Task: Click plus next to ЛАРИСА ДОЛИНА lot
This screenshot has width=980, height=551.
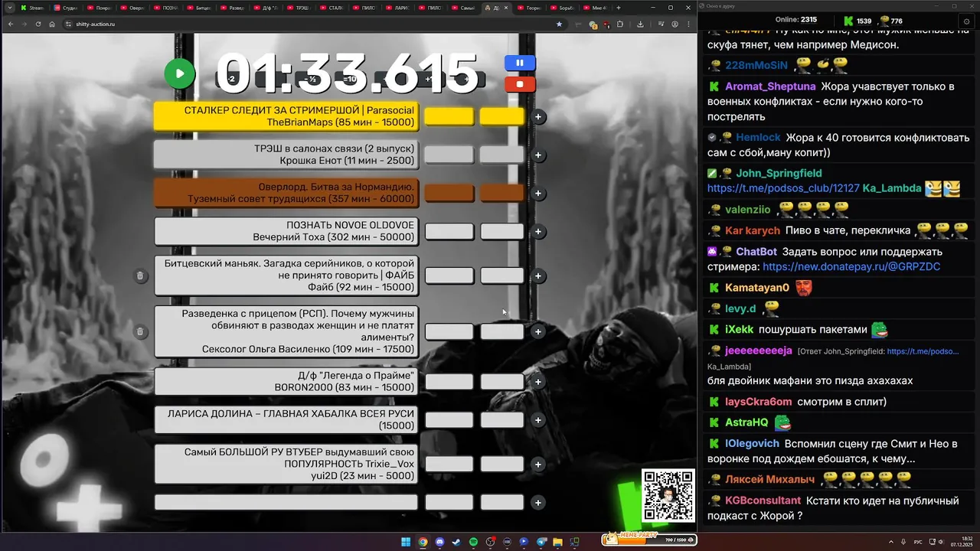Action: pos(538,420)
